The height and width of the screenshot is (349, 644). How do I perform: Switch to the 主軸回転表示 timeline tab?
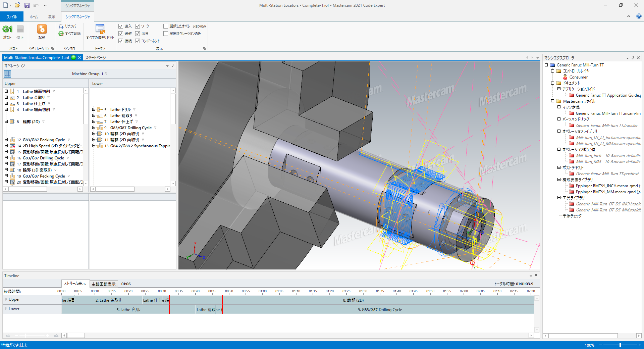click(x=104, y=284)
